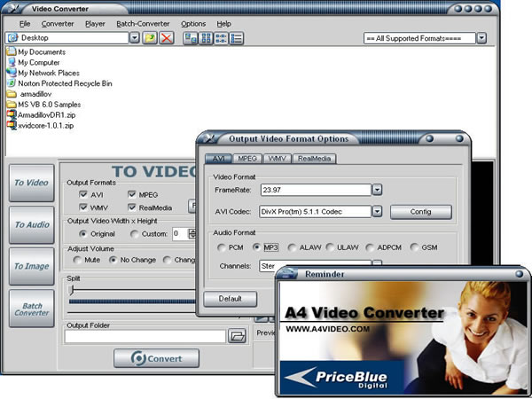
Task: Open the Converter menu
Action: click(58, 24)
